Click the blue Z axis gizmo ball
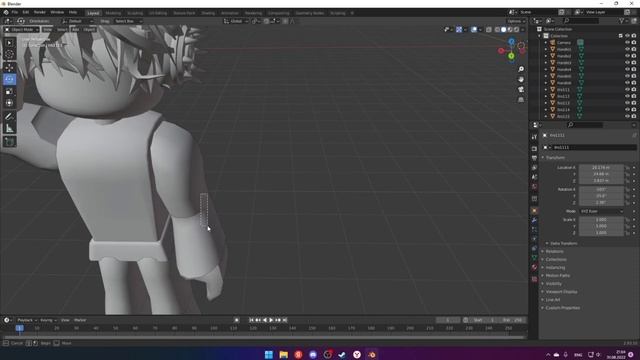This screenshot has width=640, height=360. coord(511,42)
